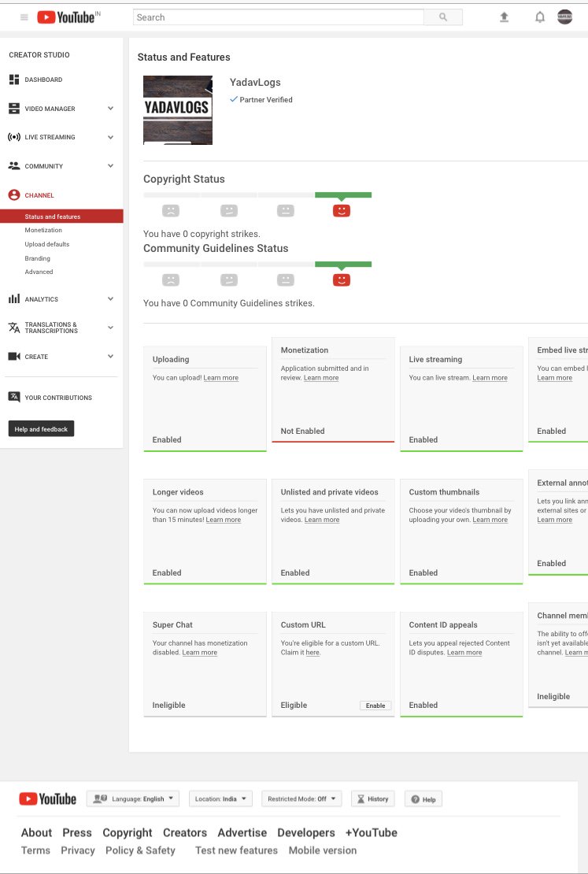Viewport: 588px width, 874px height.
Task: Open the Restricted Mode: Off dropdown
Action: click(x=301, y=798)
